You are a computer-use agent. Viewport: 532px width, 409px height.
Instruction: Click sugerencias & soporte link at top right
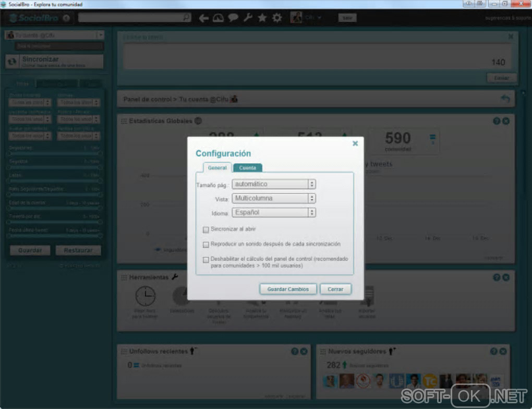pyautogui.click(x=508, y=18)
